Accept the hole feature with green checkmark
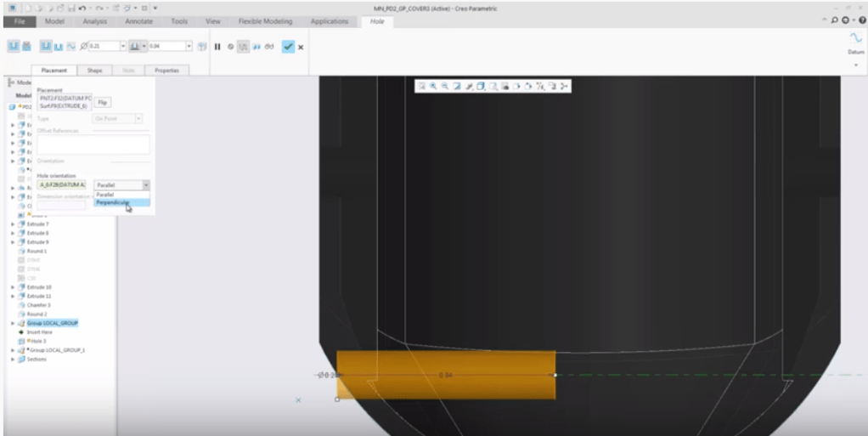This screenshot has width=868, height=436. click(288, 47)
